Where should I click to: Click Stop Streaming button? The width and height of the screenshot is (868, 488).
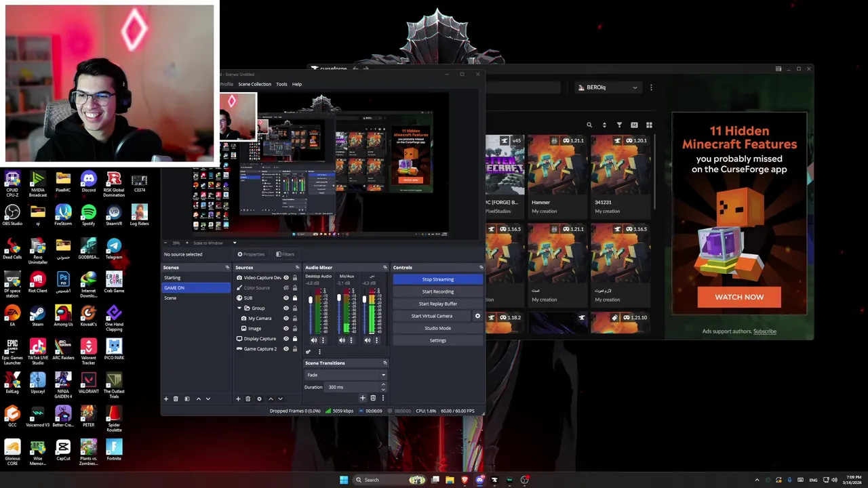click(438, 279)
